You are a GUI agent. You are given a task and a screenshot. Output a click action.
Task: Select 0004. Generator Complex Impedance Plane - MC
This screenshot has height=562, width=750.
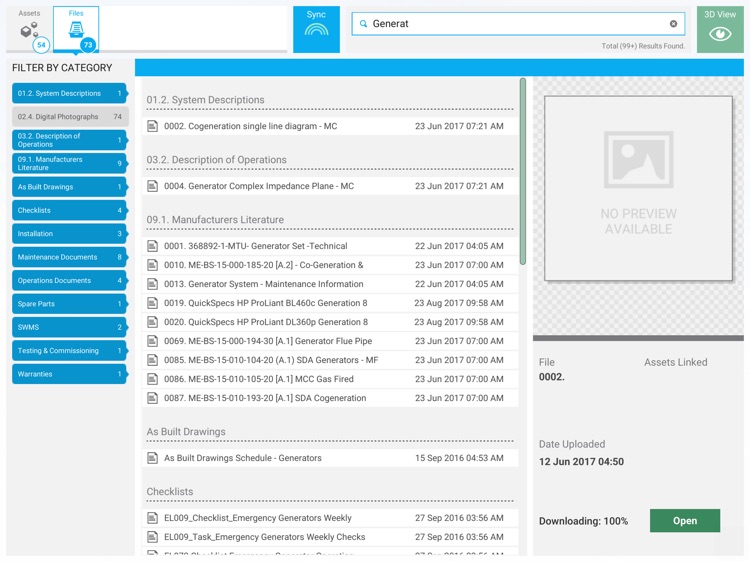coord(330,186)
